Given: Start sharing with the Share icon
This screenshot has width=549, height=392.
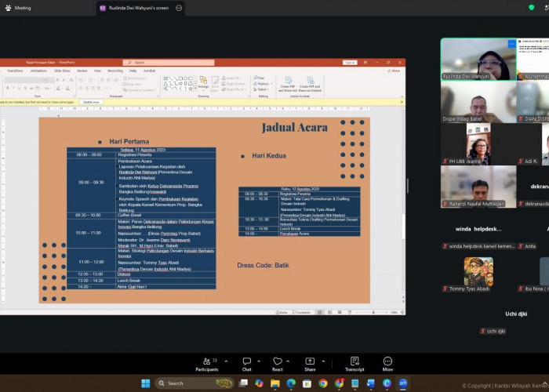Looking at the screenshot, I should [x=310, y=364].
